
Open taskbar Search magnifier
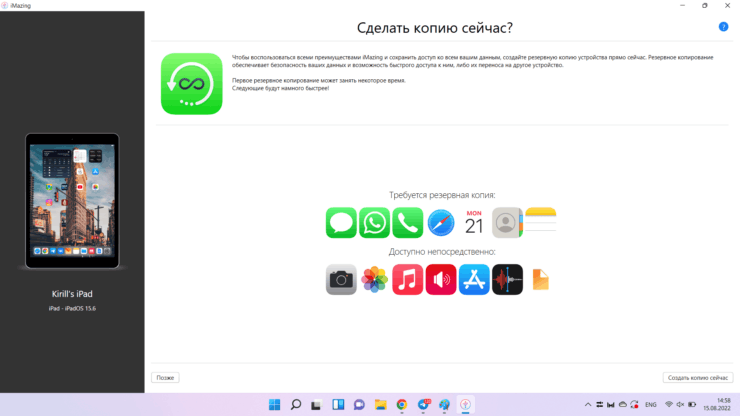coord(296,405)
